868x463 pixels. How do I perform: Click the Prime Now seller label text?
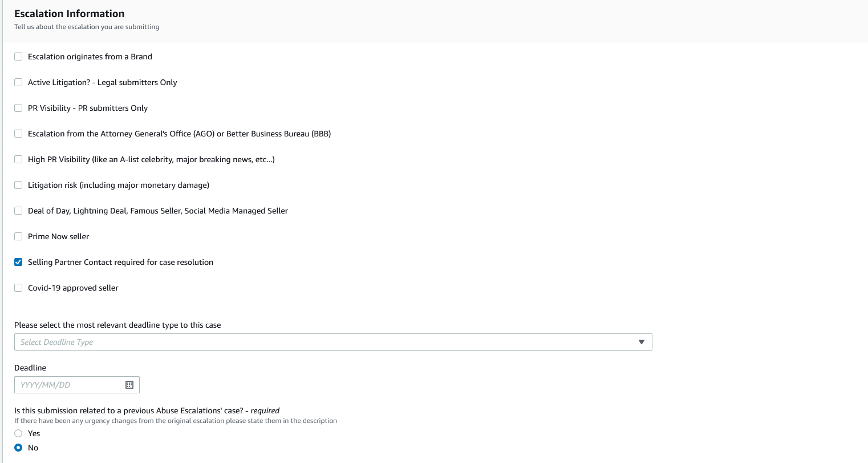click(58, 236)
